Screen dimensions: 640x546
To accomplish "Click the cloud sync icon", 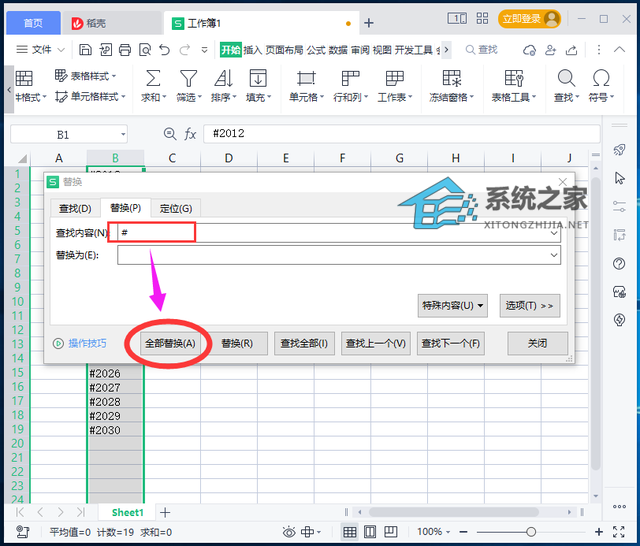I will point(529,50).
